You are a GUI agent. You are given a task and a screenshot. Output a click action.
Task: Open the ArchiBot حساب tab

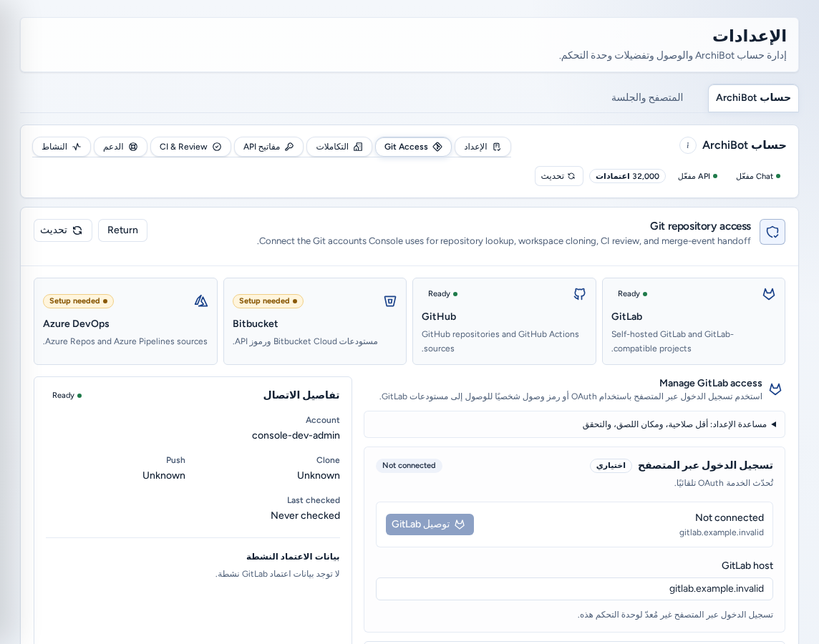752,98
